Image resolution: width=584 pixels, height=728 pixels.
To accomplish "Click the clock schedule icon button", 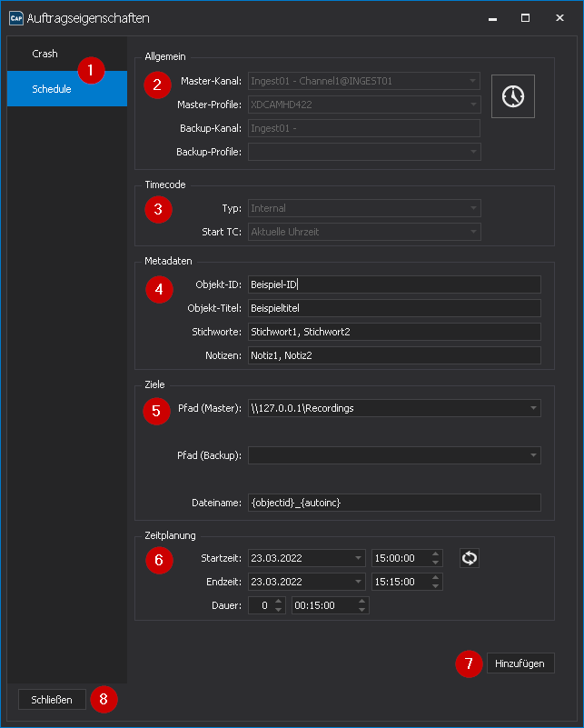I will coord(512,96).
